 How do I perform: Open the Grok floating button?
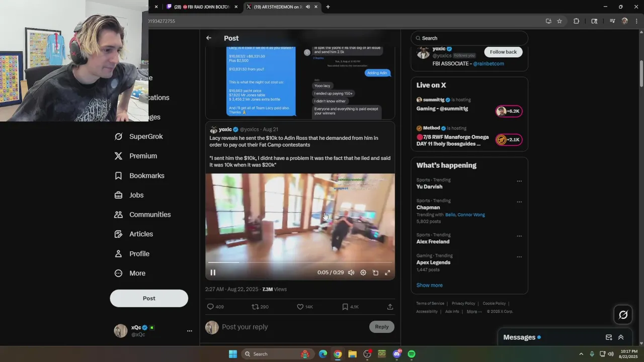[623, 315]
